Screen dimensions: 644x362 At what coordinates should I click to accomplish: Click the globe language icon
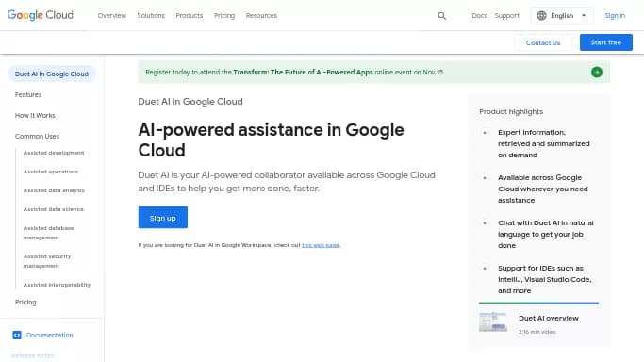coord(542,16)
